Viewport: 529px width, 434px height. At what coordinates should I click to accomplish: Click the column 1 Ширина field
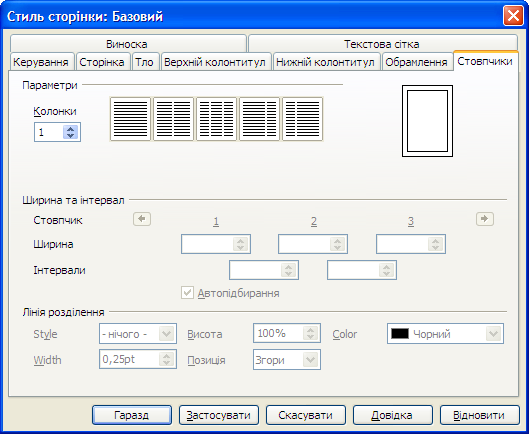point(216,244)
